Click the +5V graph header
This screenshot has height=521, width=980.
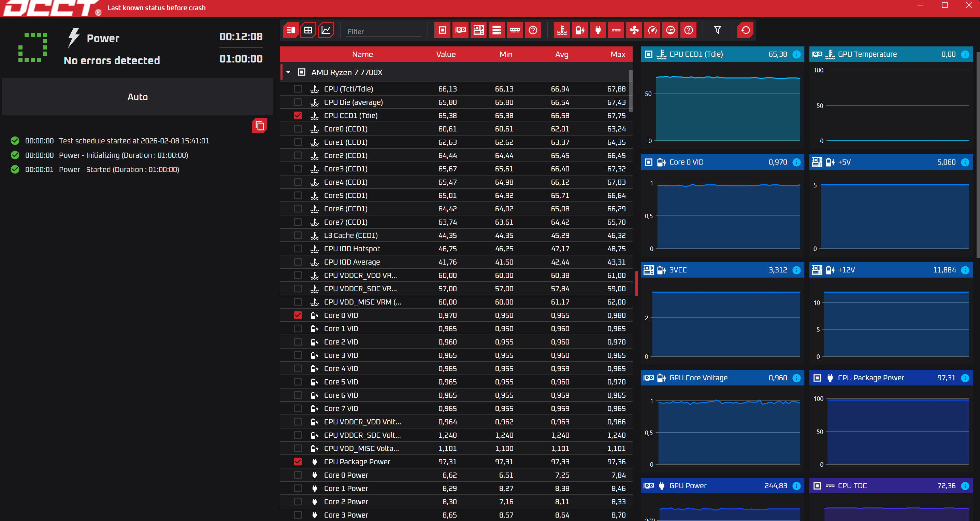tap(891, 163)
